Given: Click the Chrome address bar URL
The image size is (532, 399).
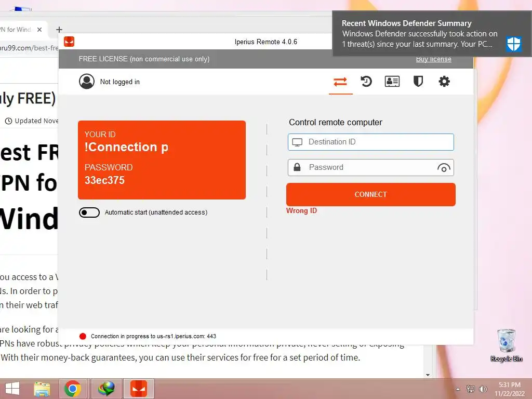Looking at the screenshot, I should click(x=29, y=48).
